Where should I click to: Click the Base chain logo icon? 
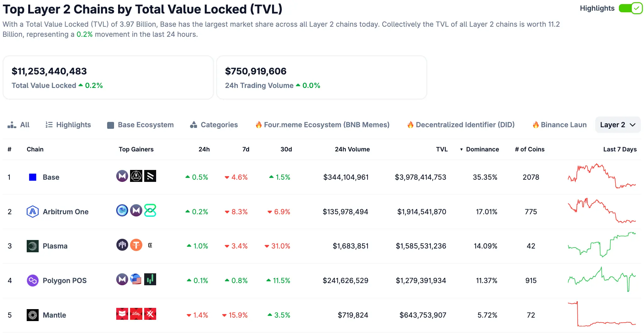[x=33, y=177]
